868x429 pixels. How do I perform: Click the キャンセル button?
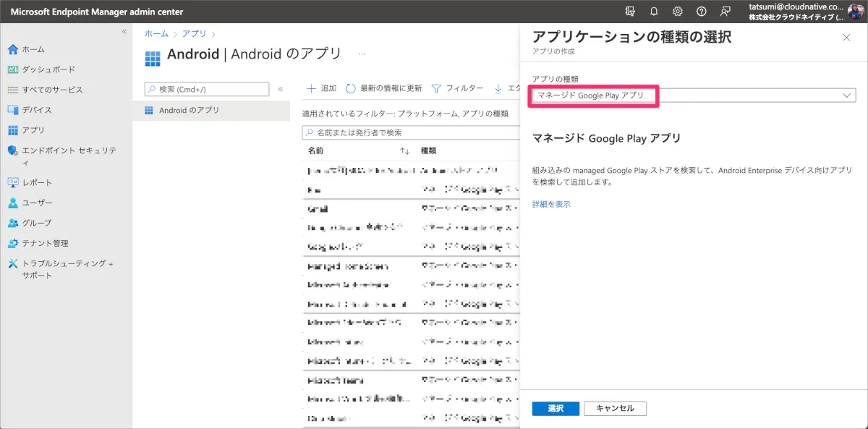(615, 409)
